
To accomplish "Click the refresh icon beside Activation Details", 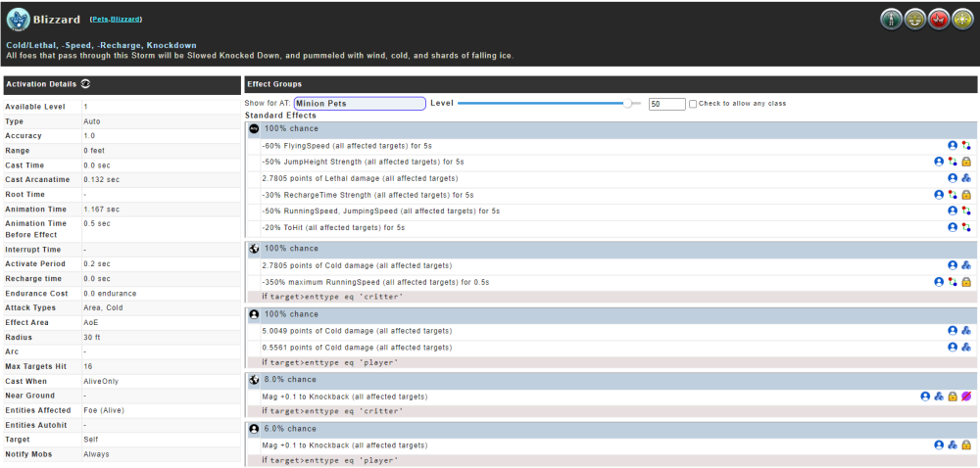I will click(x=85, y=85).
